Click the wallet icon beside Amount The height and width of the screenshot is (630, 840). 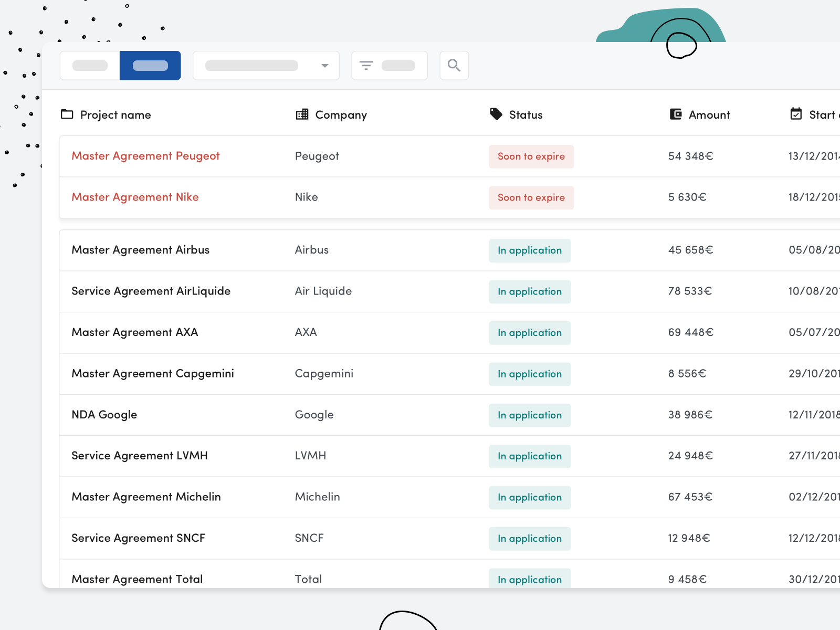[x=676, y=114]
